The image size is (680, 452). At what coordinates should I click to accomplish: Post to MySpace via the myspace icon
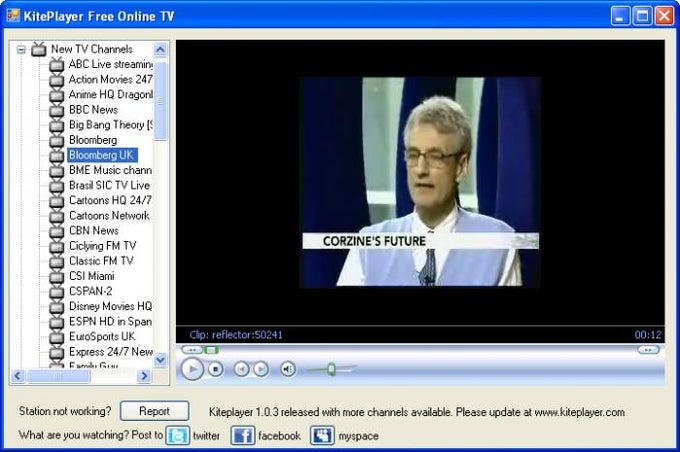(x=322, y=436)
